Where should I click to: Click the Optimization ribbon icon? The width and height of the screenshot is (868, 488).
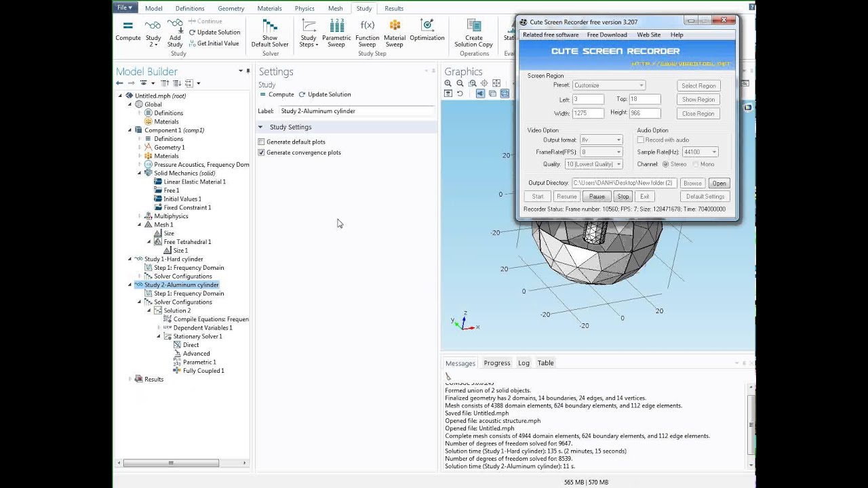[427, 26]
